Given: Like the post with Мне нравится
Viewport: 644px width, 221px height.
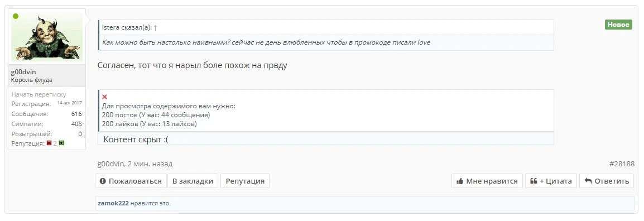Looking at the screenshot, I should point(487,181).
